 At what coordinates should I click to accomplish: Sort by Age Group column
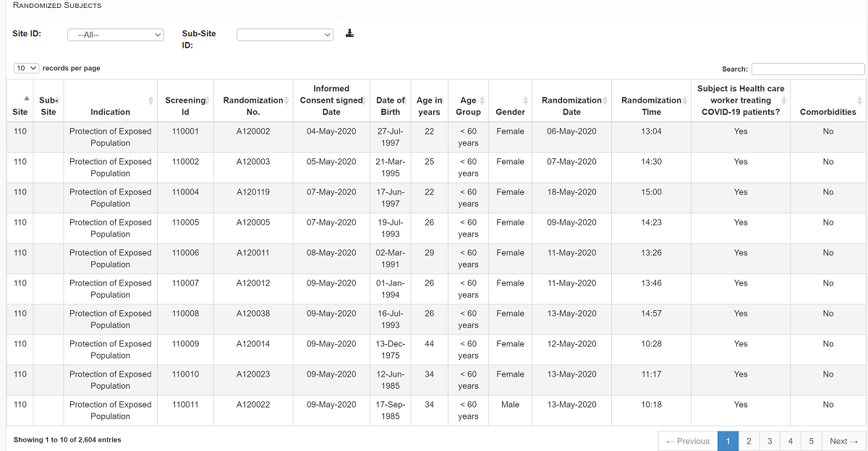pyautogui.click(x=468, y=106)
